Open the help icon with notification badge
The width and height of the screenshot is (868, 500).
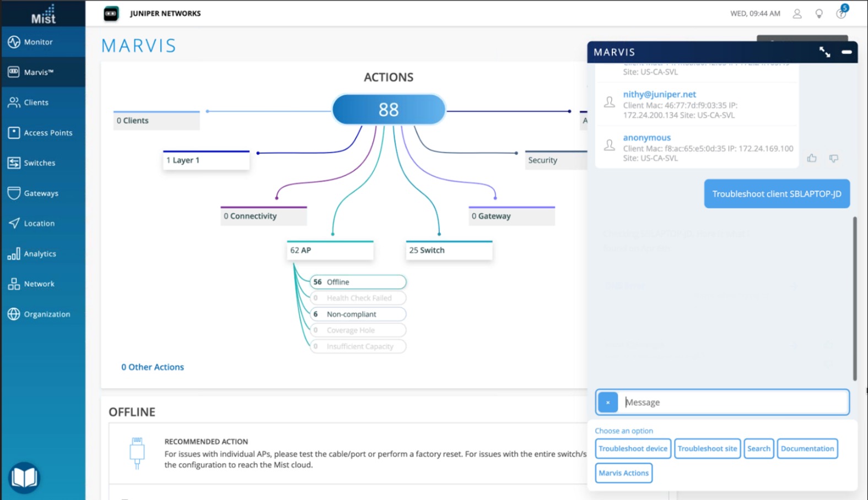(x=840, y=14)
